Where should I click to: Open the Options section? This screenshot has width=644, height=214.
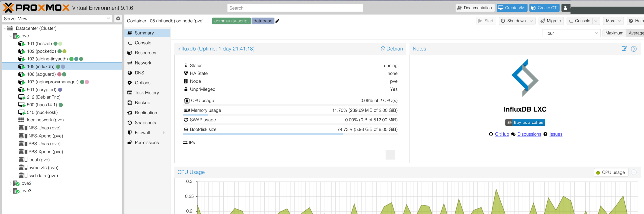coord(147,83)
